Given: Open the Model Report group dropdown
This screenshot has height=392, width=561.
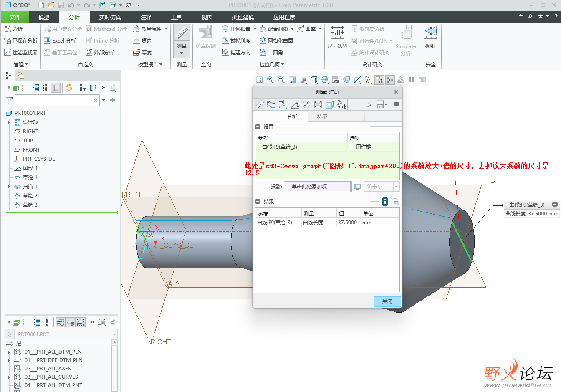Looking at the screenshot, I should [x=150, y=64].
